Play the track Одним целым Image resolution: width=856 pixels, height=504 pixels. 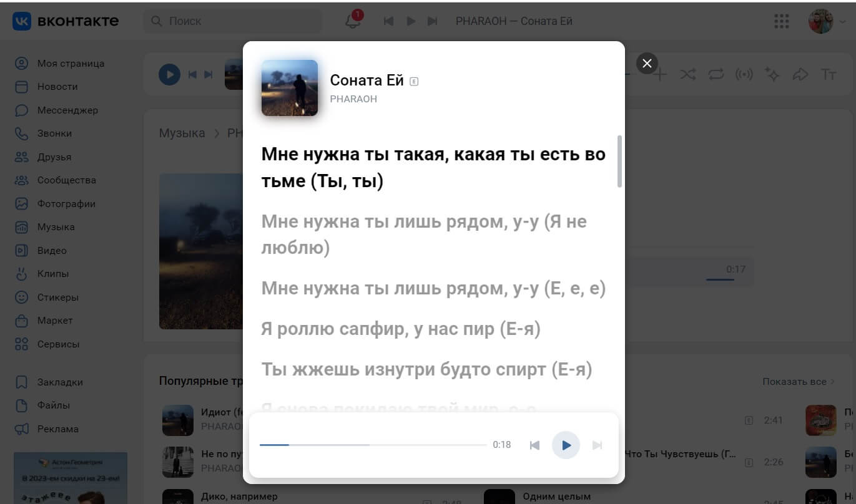point(499,497)
